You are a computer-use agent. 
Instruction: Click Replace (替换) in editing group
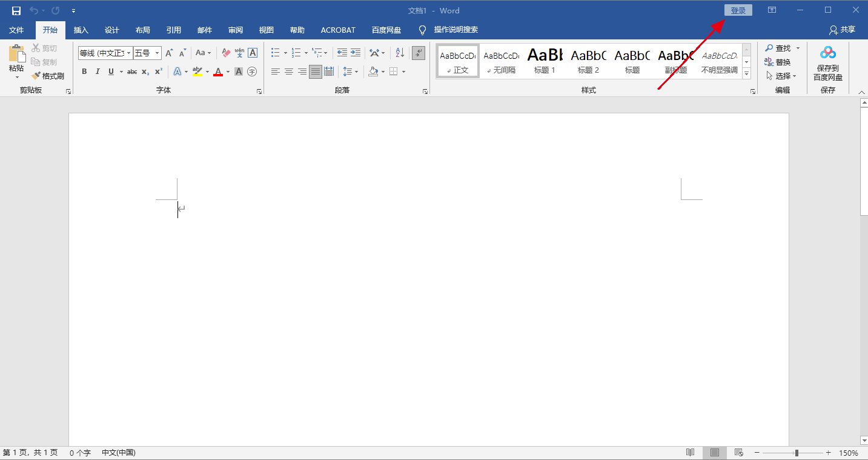point(778,62)
